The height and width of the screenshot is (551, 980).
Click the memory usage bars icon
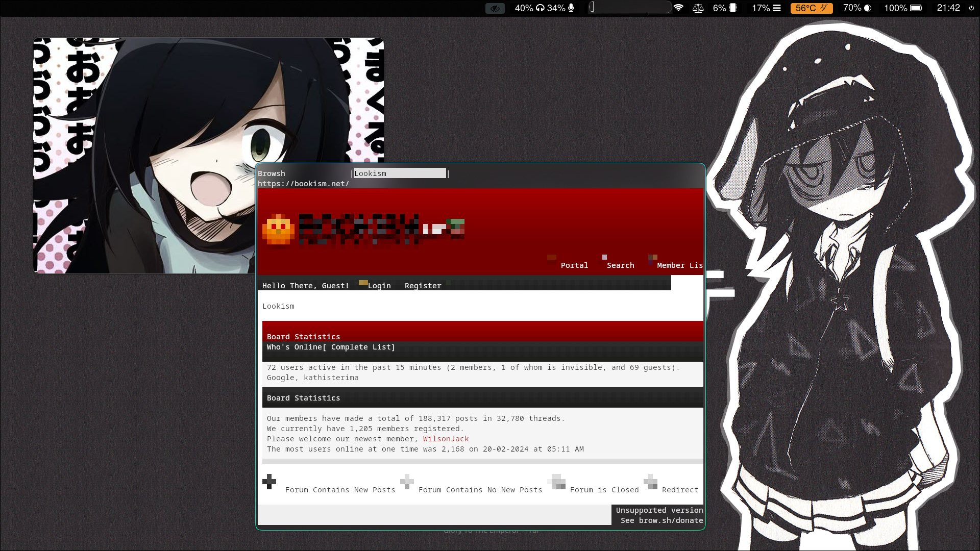click(776, 8)
